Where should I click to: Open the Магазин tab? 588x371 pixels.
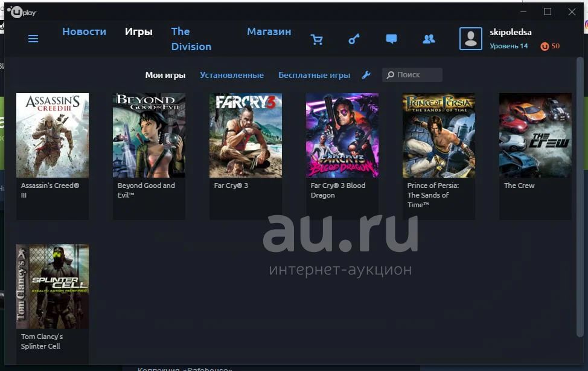click(x=269, y=31)
